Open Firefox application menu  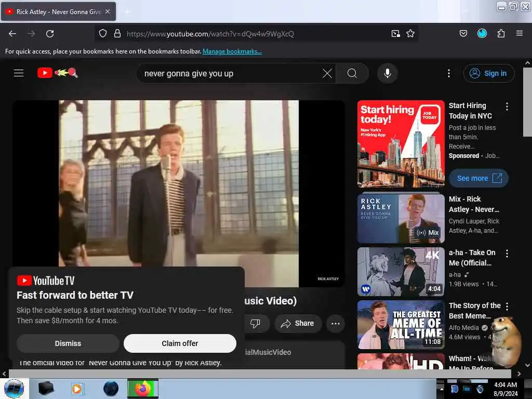[x=520, y=33]
